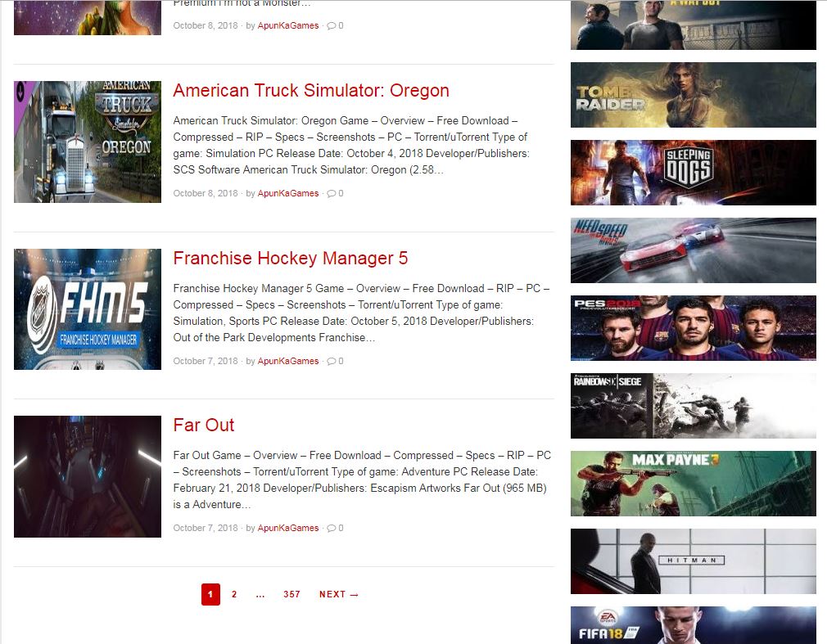
Task: Open the PES 2018 sidebar banner
Action: point(693,328)
